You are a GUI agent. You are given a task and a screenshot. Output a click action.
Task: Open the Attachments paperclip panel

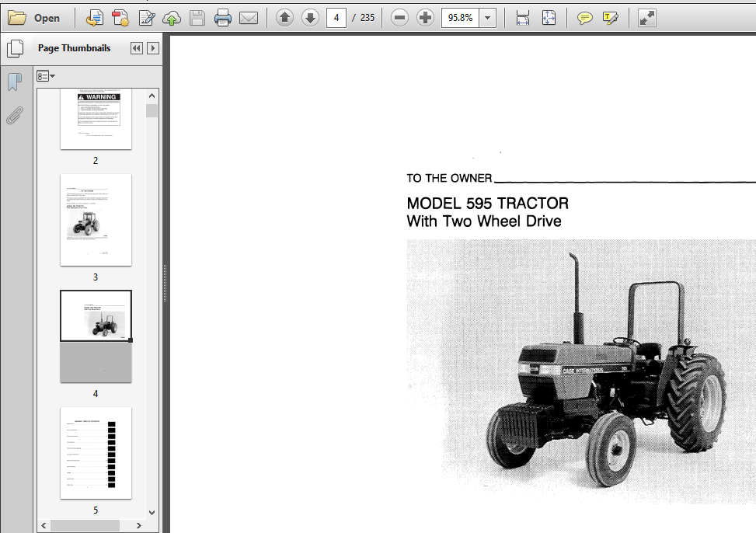[x=15, y=116]
